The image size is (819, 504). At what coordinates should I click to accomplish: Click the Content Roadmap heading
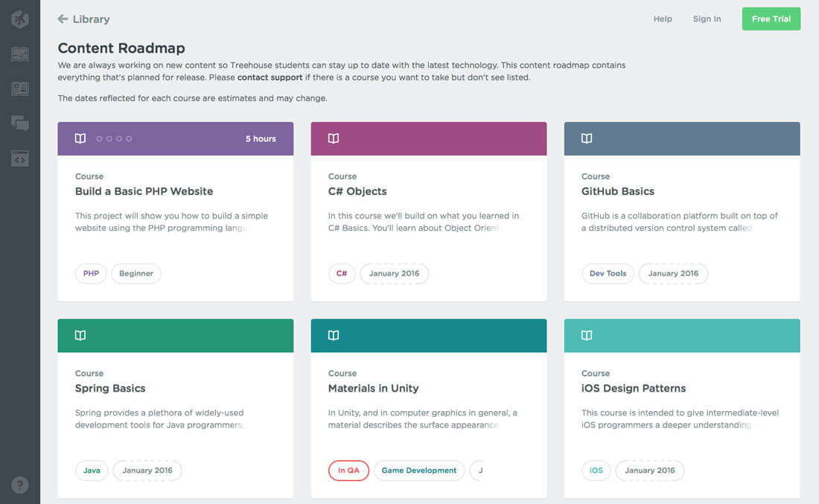[x=121, y=48]
